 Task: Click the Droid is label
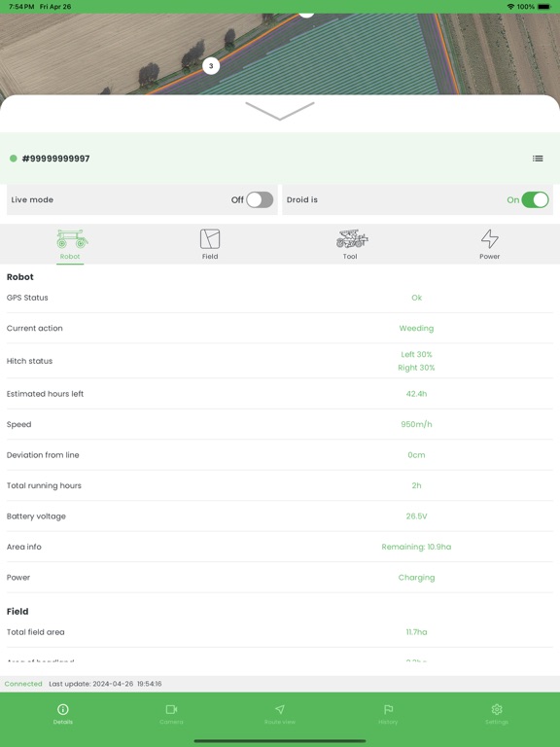pos(302,200)
